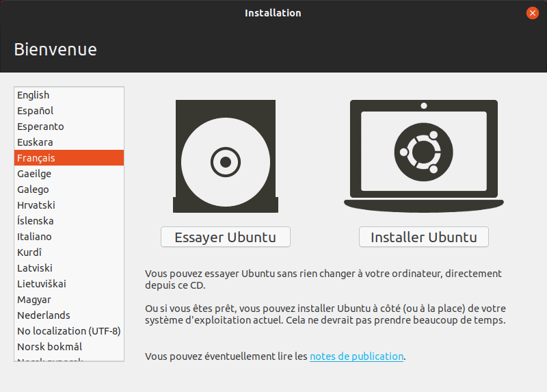
Task: Pick Norsk bokmål from the list
Action: (49, 347)
